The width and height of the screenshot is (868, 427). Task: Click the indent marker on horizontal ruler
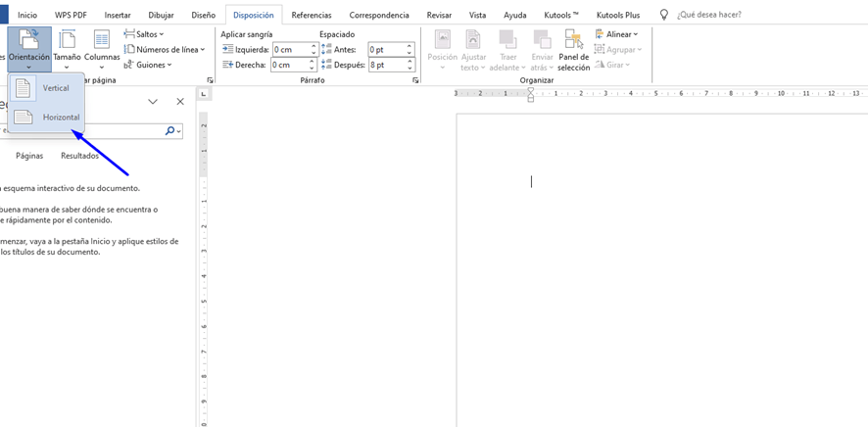pos(531,95)
